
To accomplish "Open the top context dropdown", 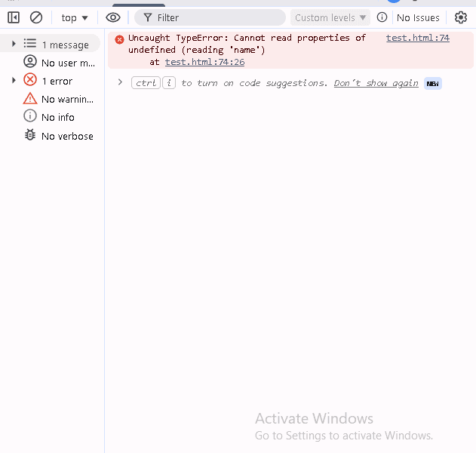I will pyautogui.click(x=74, y=17).
